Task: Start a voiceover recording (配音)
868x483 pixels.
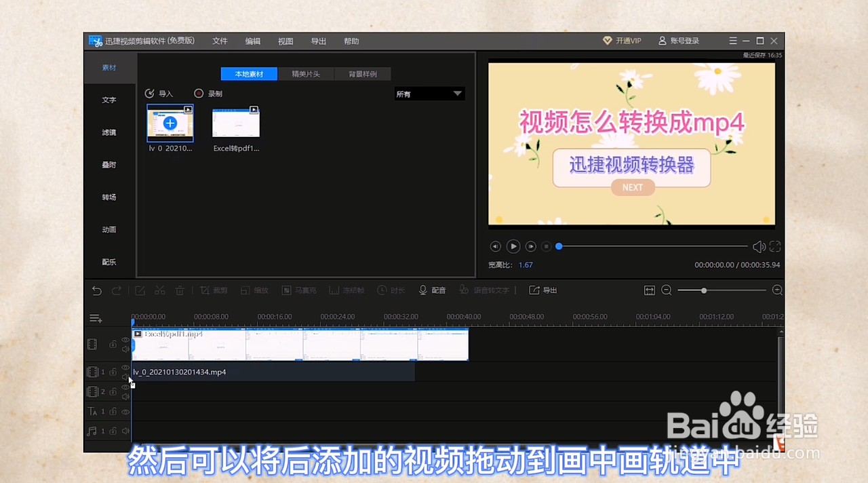Action: pyautogui.click(x=433, y=290)
